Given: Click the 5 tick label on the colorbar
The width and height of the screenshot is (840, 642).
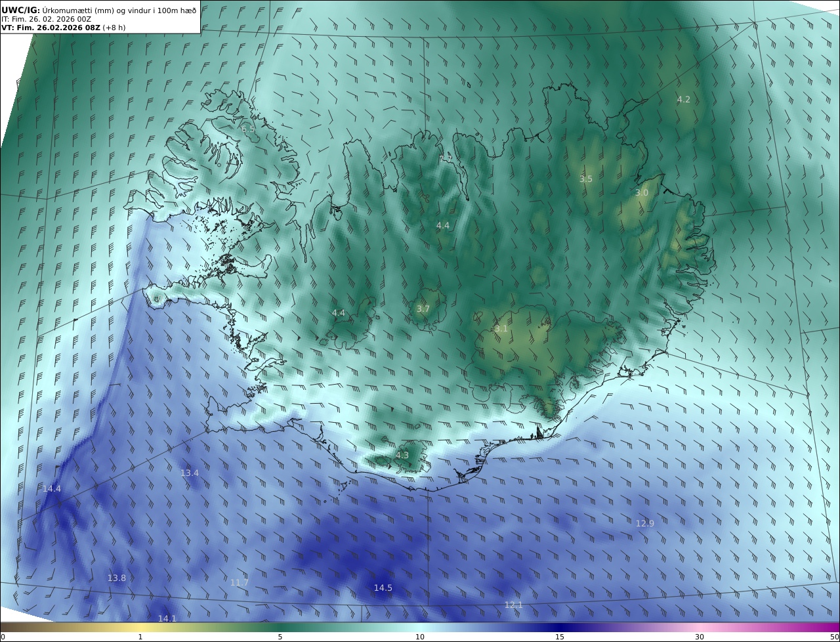Looking at the screenshot, I should [280, 637].
